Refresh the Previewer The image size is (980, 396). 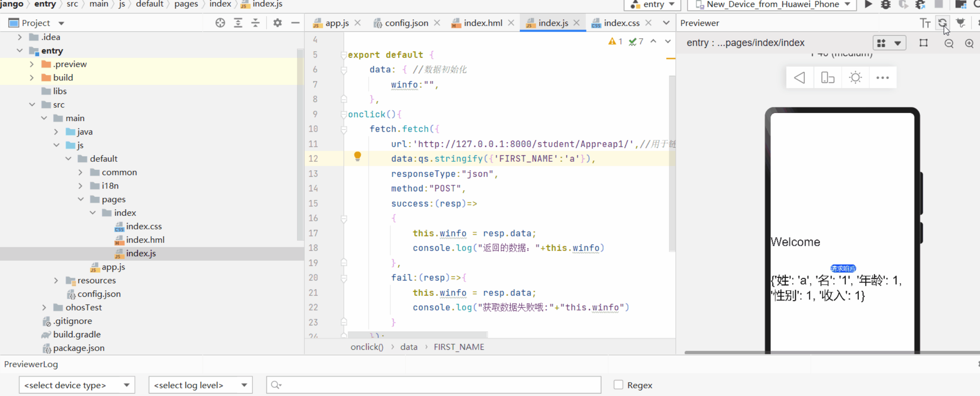coord(942,23)
